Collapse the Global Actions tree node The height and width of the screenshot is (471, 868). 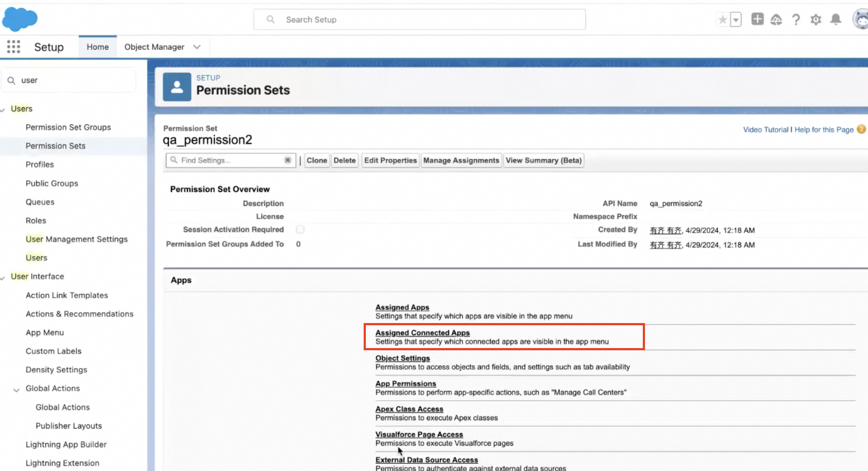pyautogui.click(x=16, y=389)
